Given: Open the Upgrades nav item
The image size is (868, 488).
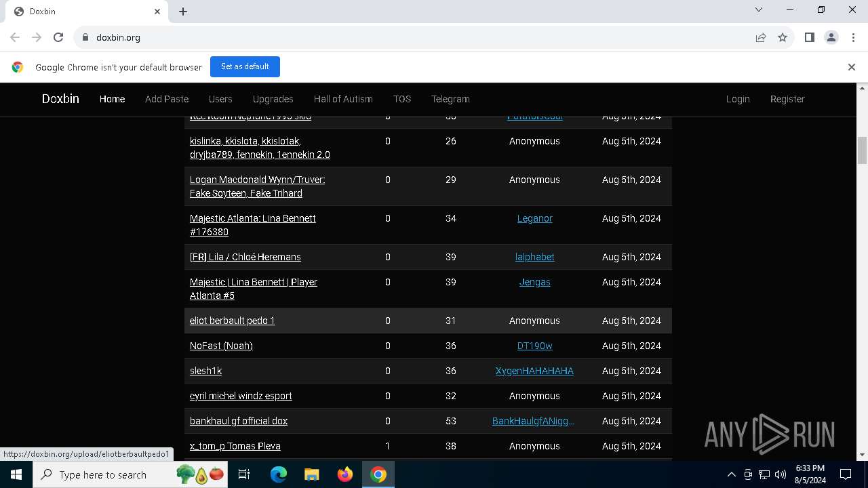Looking at the screenshot, I should coord(273,99).
